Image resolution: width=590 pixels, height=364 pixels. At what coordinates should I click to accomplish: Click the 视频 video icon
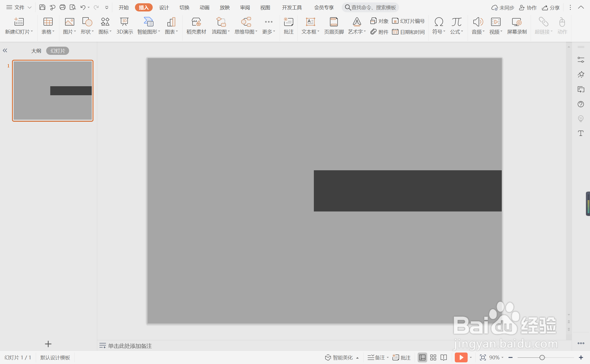coord(496,22)
